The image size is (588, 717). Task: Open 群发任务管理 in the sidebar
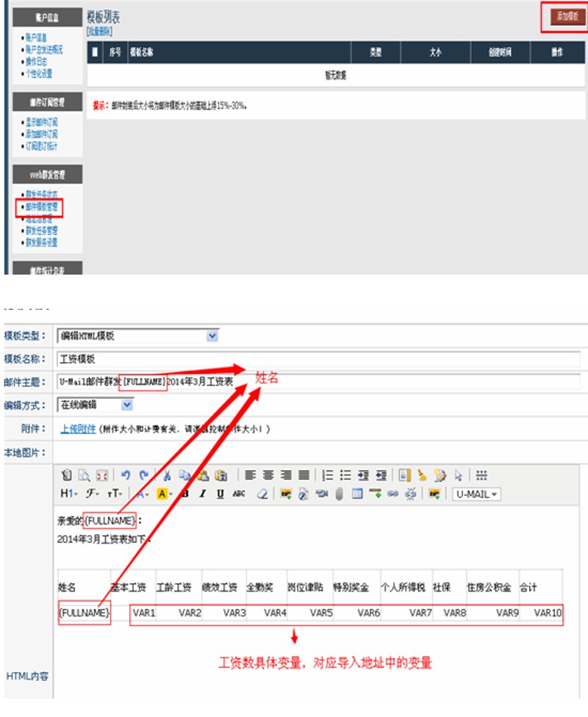[x=41, y=231]
